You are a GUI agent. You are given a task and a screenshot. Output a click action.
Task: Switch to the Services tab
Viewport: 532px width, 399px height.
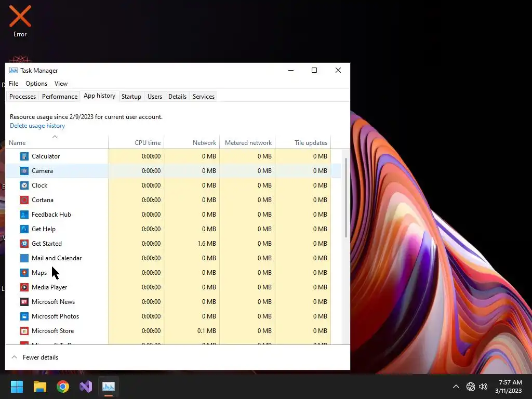click(204, 96)
